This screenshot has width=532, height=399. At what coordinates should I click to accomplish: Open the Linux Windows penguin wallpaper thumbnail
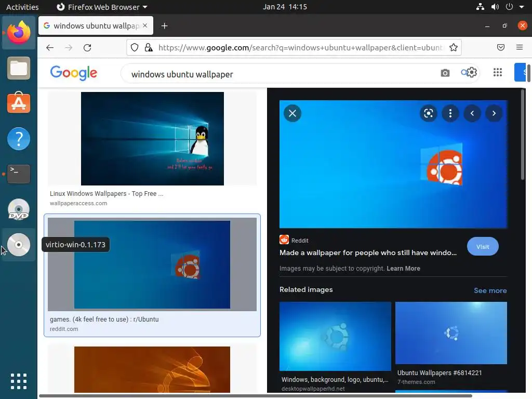(x=152, y=138)
